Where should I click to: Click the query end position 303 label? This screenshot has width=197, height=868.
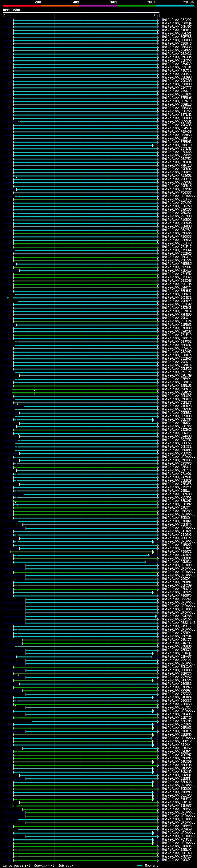[x=155, y=15]
